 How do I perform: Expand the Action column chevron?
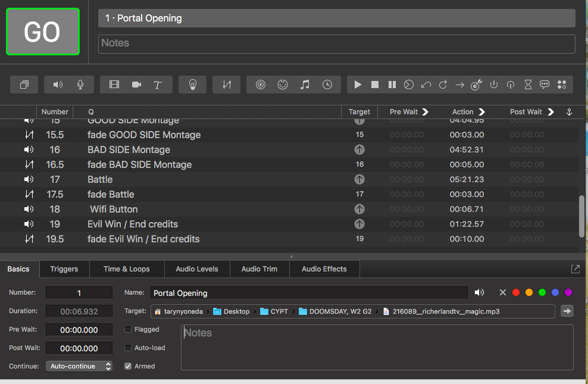[x=482, y=112]
